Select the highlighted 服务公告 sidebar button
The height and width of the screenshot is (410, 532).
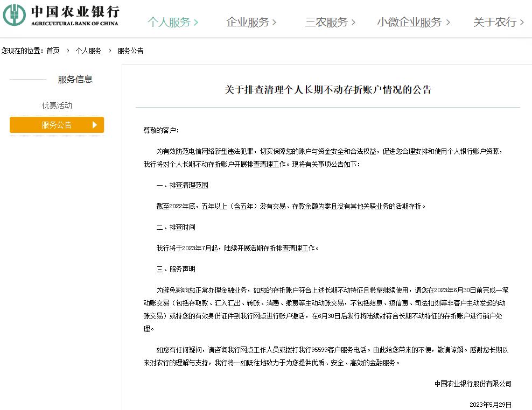57,125
